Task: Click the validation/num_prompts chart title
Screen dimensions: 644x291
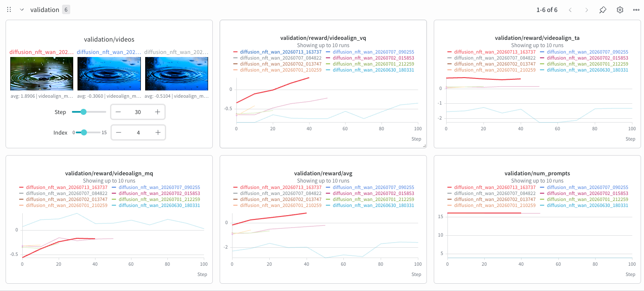Action: [x=537, y=173]
